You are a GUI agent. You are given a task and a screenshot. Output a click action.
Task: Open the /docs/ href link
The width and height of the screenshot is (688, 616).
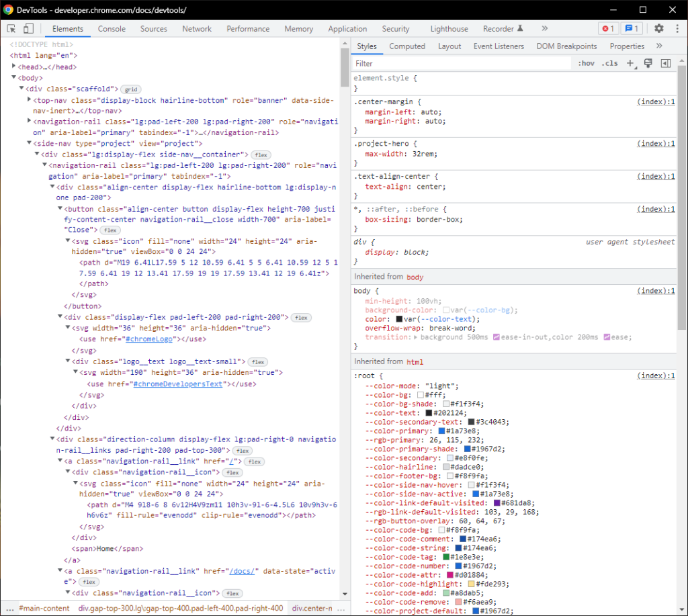click(x=242, y=571)
